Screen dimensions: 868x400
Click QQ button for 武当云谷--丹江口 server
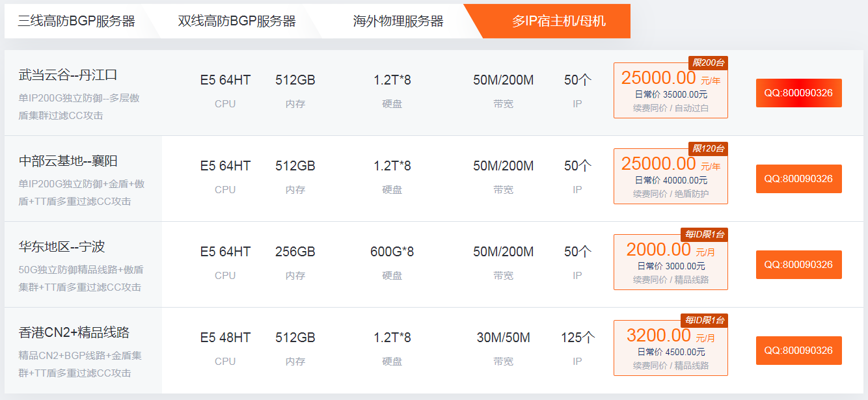click(x=798, y=93)
